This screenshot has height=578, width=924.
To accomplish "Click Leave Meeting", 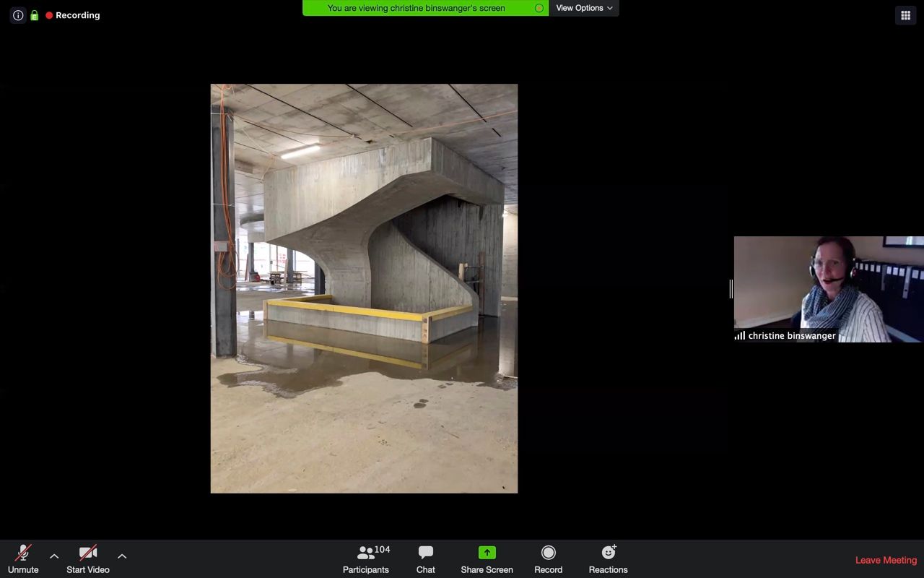I will [886, 560].
